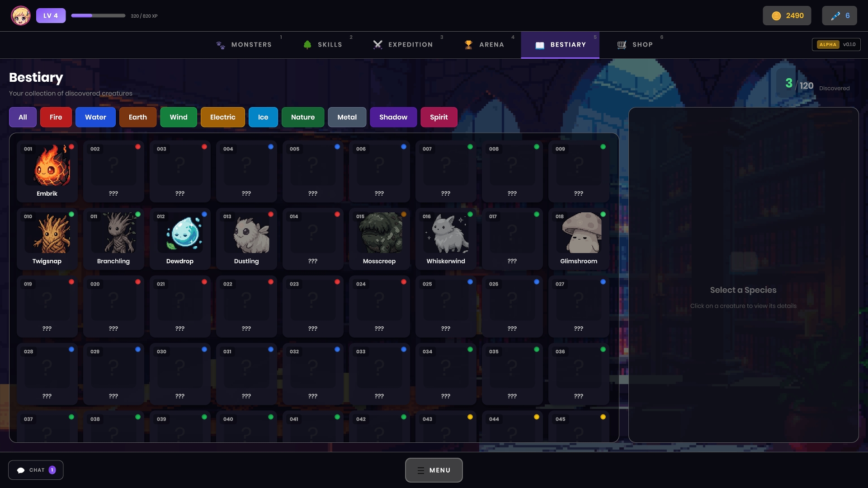Open chat speech bubble

[21, 470]
